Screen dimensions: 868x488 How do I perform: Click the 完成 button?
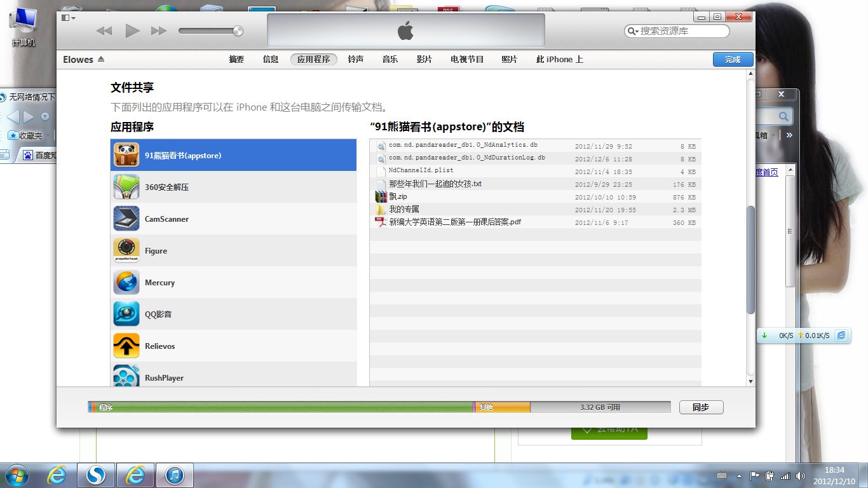coord(733,59)
